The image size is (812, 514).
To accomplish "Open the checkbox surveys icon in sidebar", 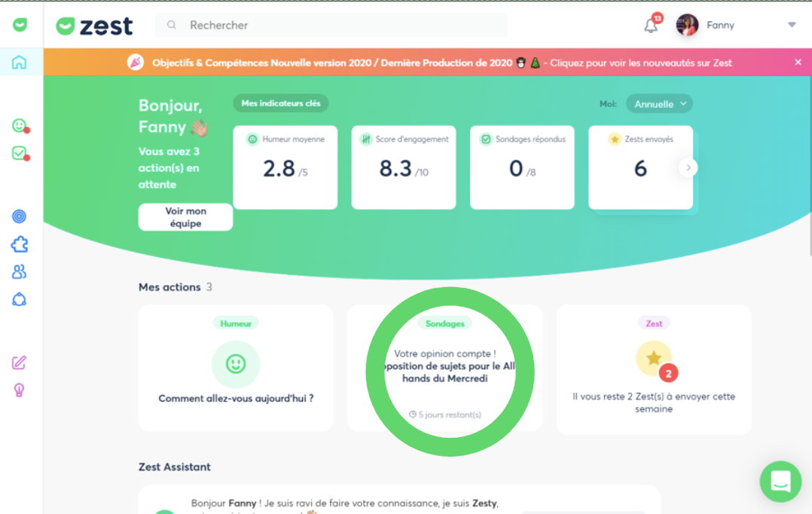I will point(20,153).
